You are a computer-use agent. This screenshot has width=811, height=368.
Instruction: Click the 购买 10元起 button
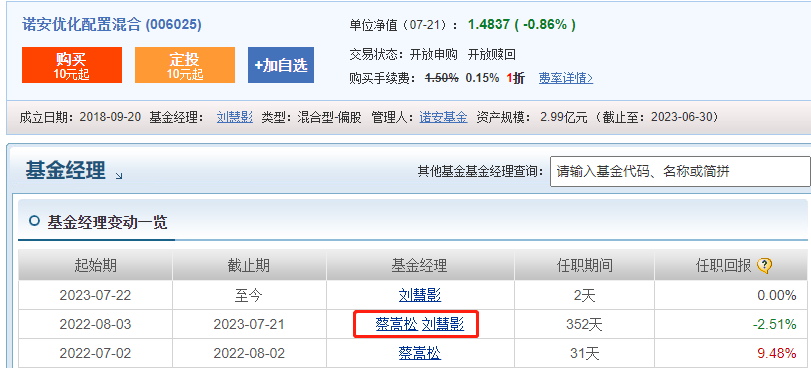[x=72, y=65]
